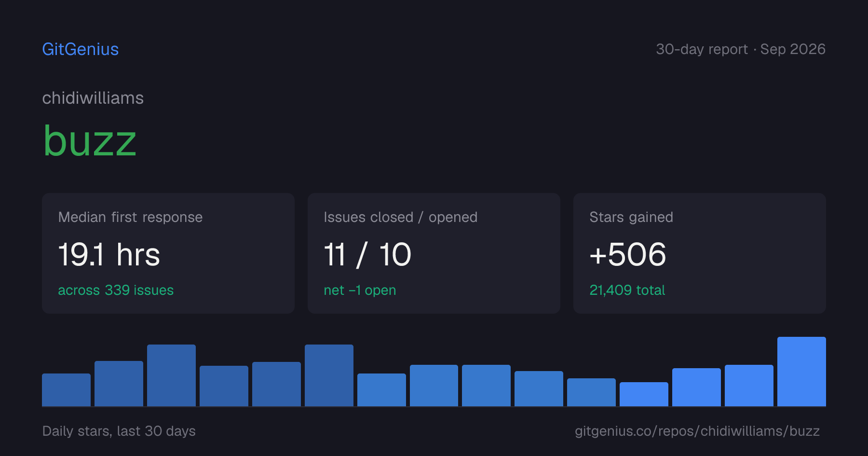This screenshot has height=456, width=868.
Task: Open the GitGenius brand link
Action: (81, 49)
